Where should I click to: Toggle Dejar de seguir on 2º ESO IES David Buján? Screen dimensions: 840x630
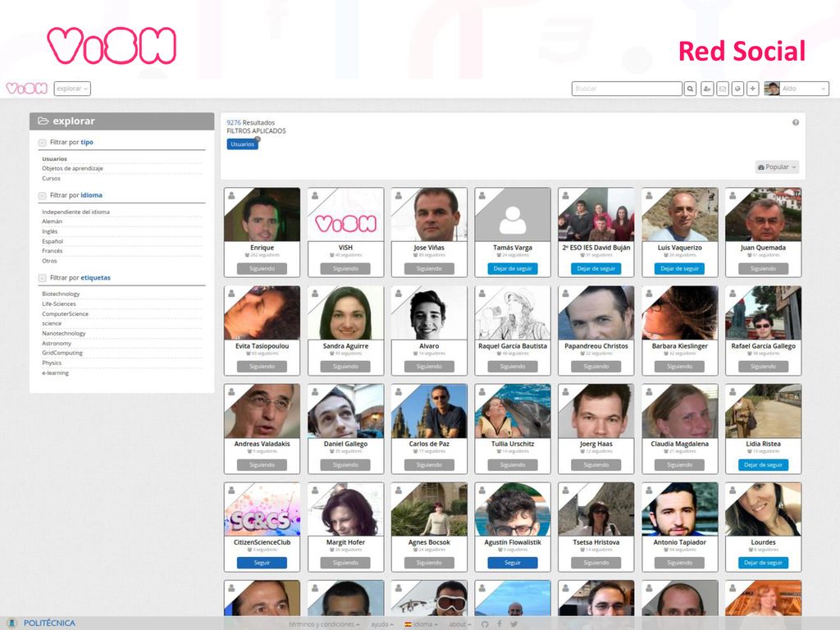coord(596,269)
